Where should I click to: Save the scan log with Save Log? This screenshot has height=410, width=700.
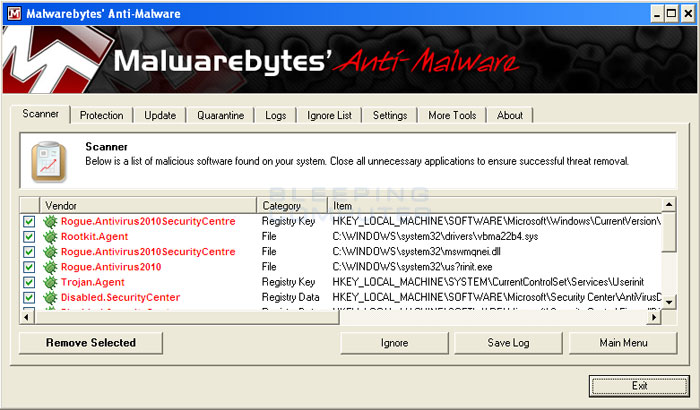click(508, 343)
